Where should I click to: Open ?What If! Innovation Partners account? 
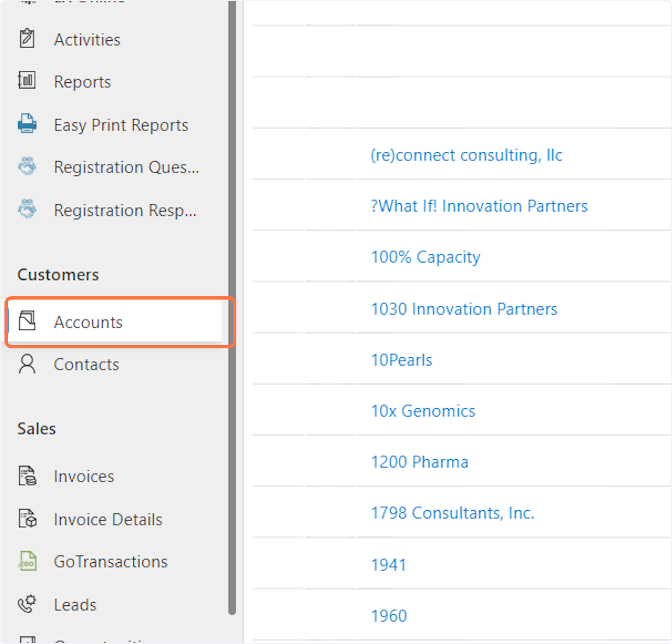(x=479, y=206)
